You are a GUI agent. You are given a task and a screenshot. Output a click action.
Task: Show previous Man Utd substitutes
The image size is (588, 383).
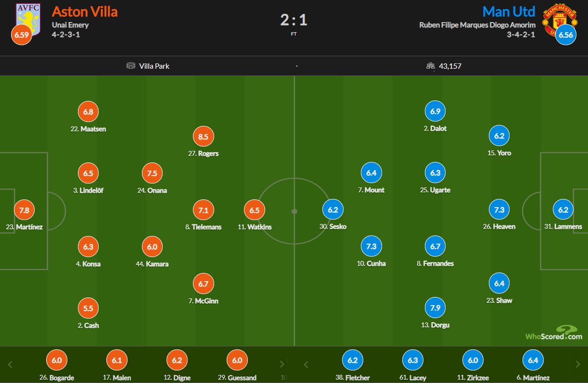pos(305,364)
